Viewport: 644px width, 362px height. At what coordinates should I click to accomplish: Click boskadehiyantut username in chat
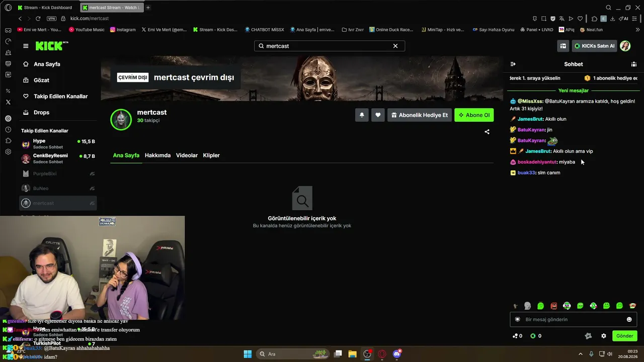(537, 162)
